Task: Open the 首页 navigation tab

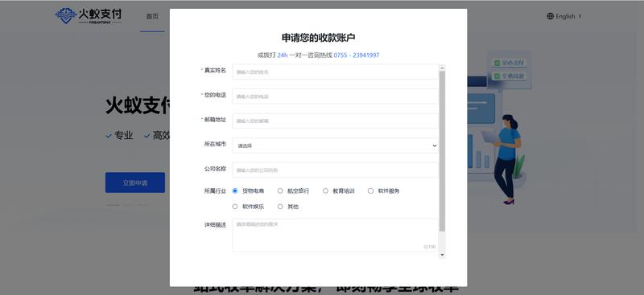Action: [152, 16]
